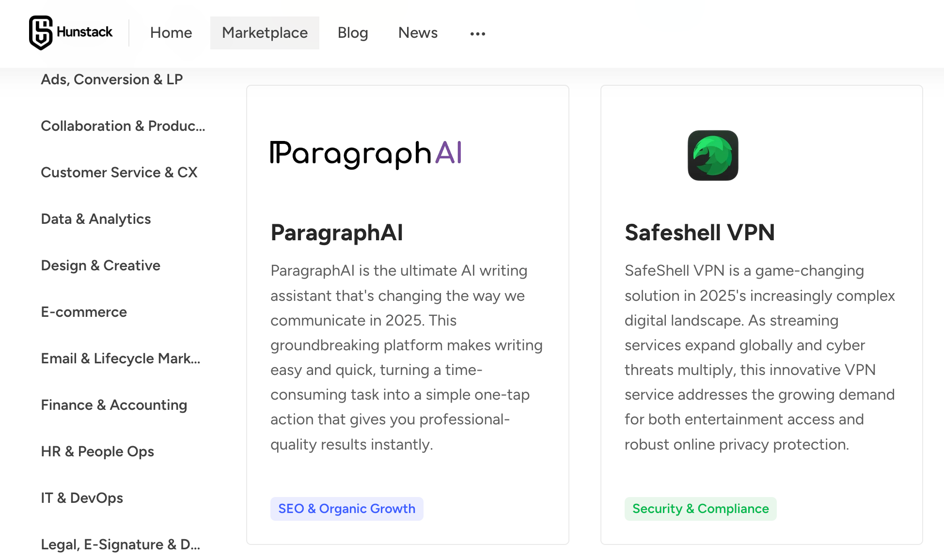Switch to the Home tab

[171, 33]
